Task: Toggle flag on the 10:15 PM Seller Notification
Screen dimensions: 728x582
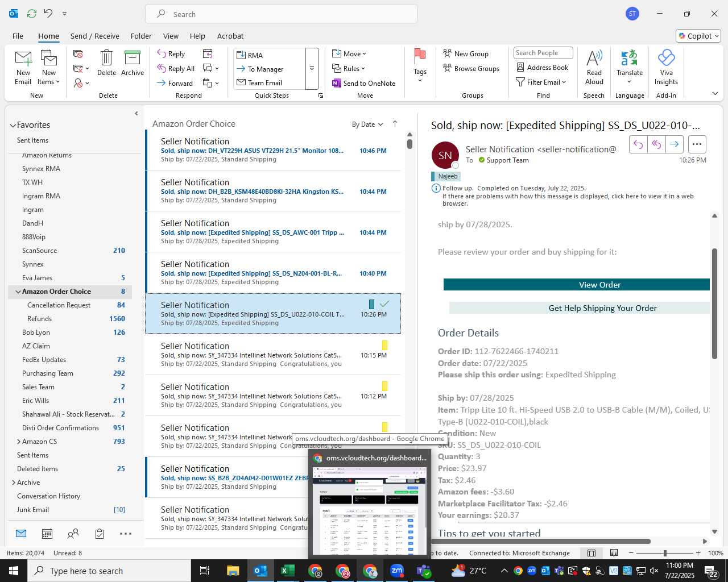Action: (384, 345)
